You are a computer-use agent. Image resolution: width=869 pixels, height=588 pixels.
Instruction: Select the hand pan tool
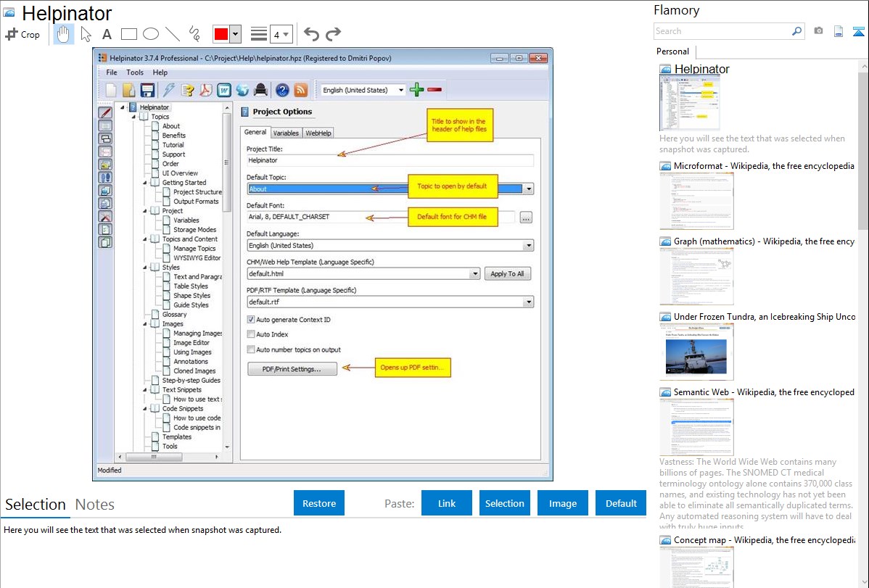63,34
